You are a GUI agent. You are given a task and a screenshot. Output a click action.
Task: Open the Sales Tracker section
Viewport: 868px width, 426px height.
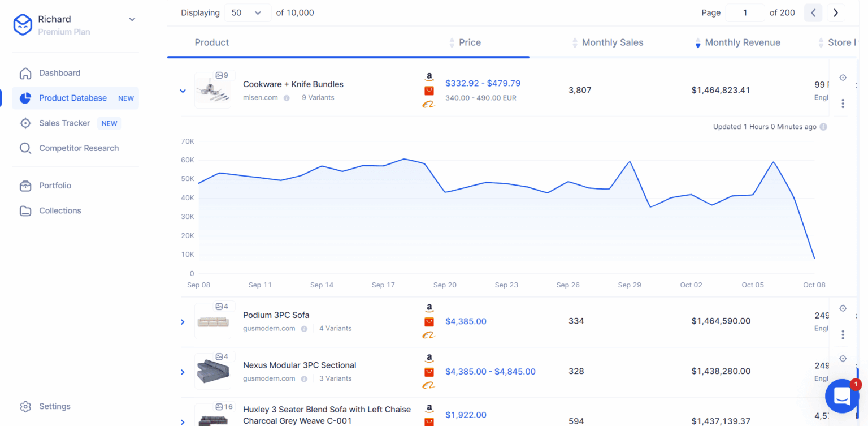point(64,123)
